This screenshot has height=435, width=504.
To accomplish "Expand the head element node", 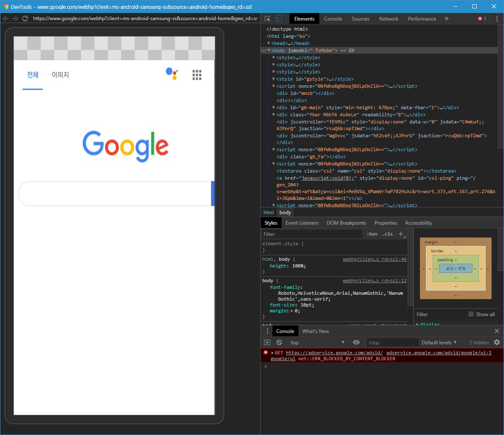I will [x=269, y=43].
